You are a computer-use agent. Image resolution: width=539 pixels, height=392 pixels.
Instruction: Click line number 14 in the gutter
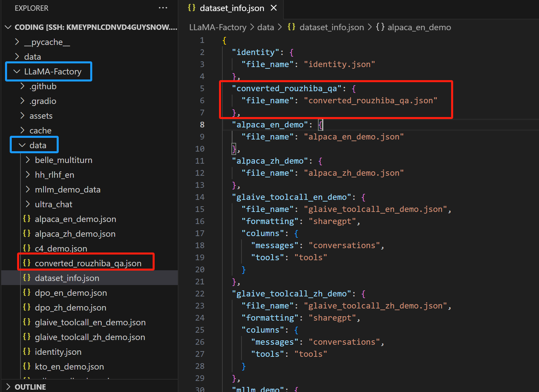click(x=200, y=197)
